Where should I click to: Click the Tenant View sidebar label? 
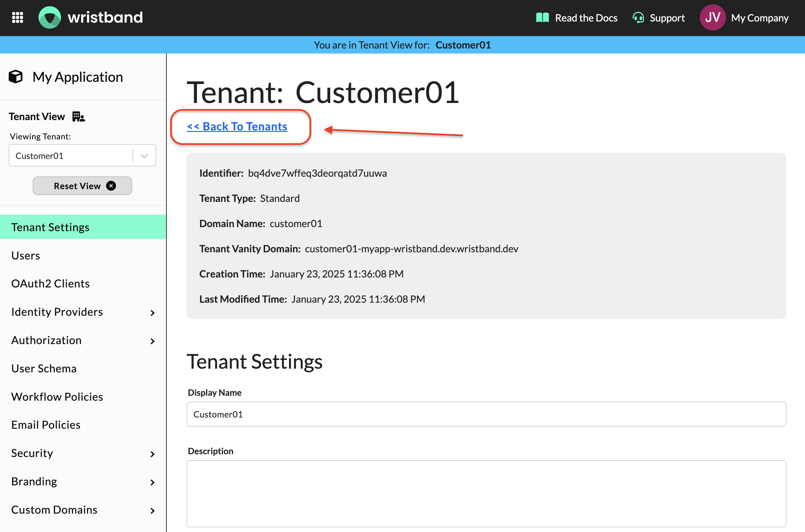37,117
